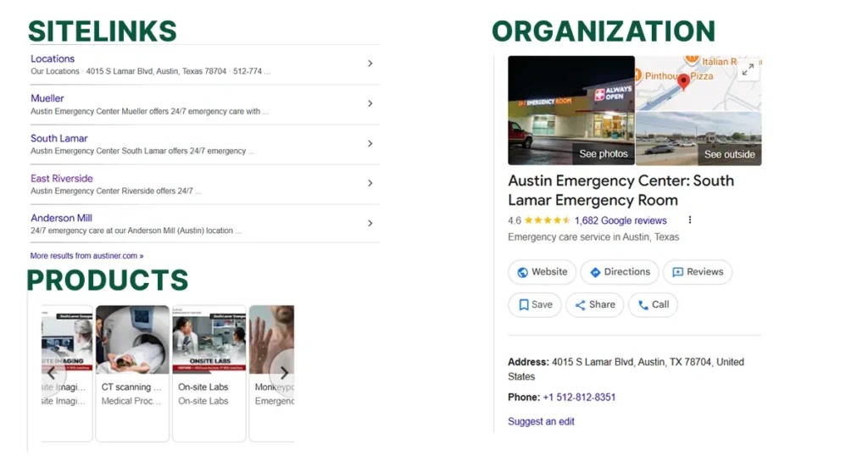Click the Call button
Screen dimensions: 868x456
click(654, 305)
